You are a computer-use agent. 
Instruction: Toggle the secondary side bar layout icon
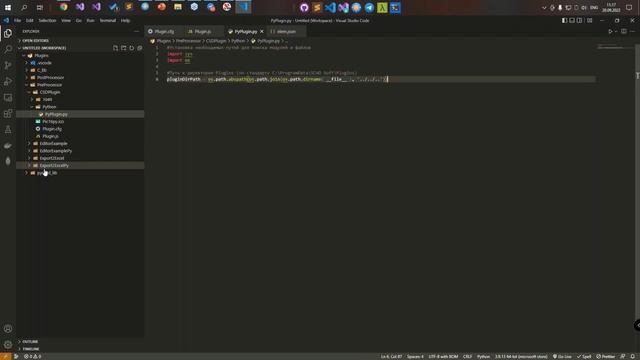click(x=579, y=20)
